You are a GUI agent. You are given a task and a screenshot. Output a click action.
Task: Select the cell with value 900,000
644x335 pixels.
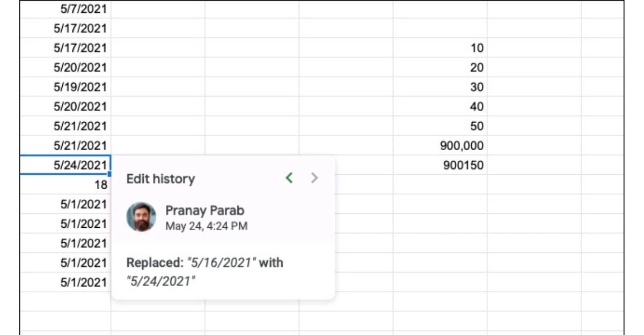click(x=440, y=146)
